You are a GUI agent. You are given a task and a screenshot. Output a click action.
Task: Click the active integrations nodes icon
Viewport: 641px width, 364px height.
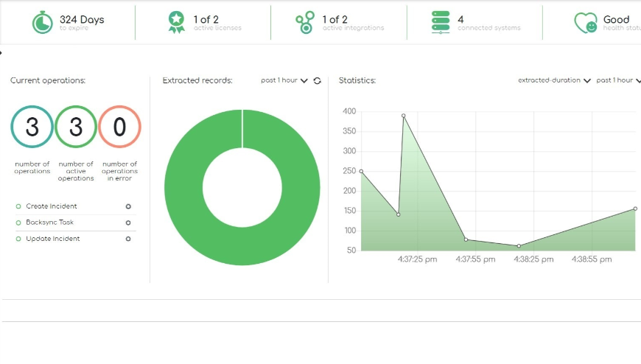click(x=305, y=23)
